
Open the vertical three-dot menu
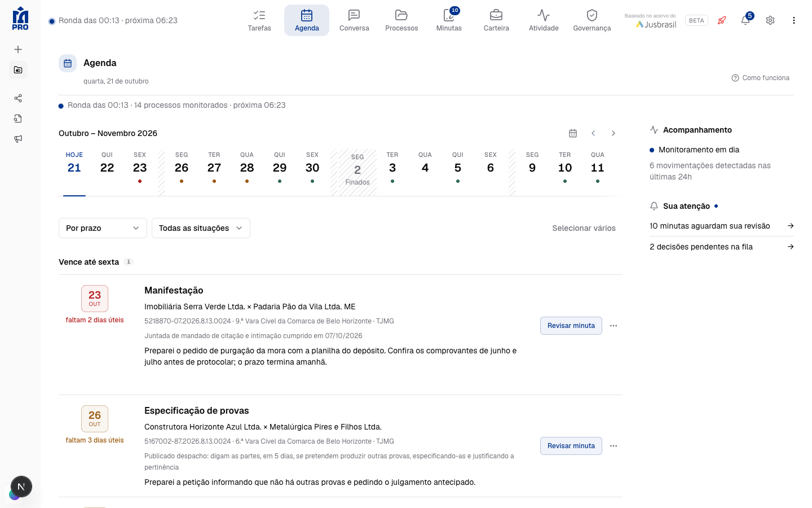tap(794, 20)
